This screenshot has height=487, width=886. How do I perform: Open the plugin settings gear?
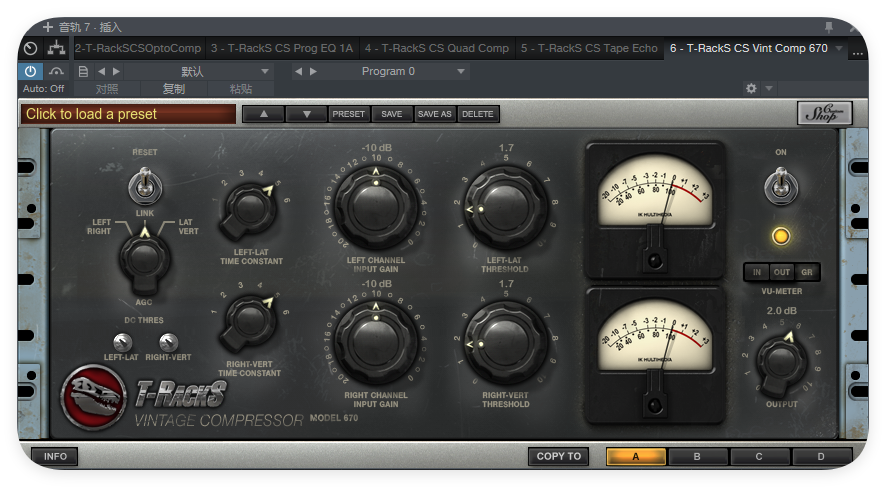[x=751, y=89]
